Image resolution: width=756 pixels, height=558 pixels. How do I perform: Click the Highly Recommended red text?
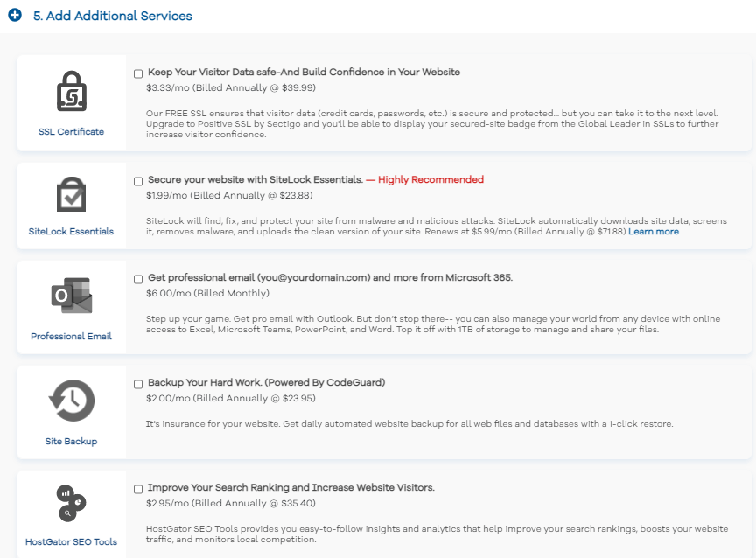(430, 180)
